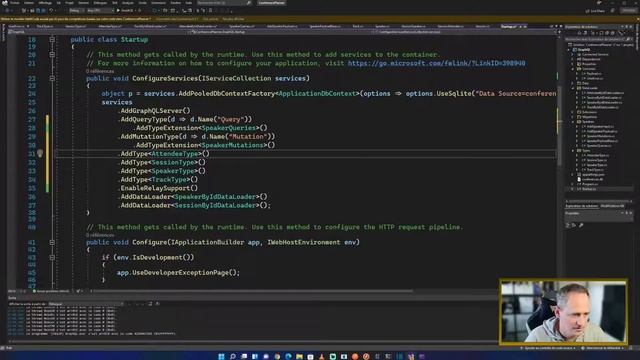Switch to the Modifications Git tab
This screenshot has height=360, width=640.
click(612, 206)
